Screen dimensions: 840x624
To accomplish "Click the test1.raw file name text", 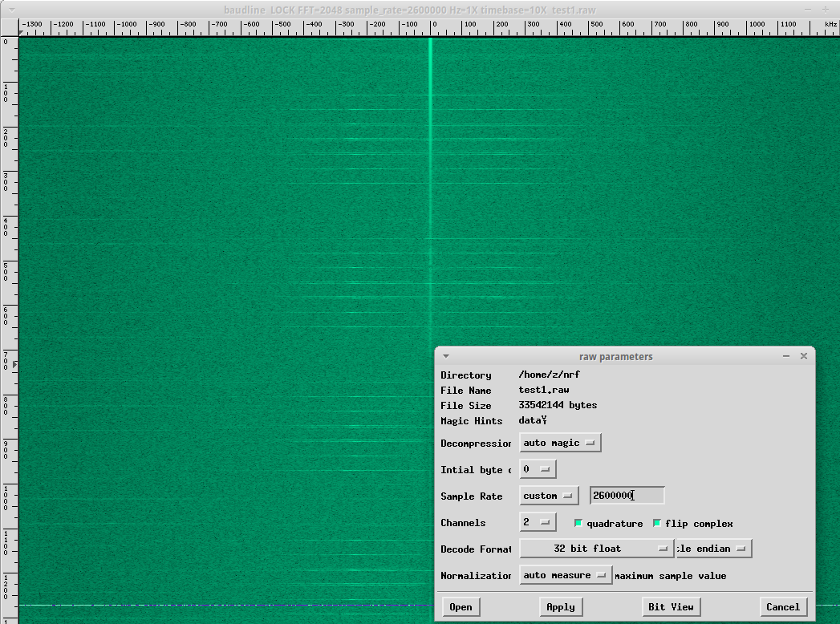I will click(544, 390).
